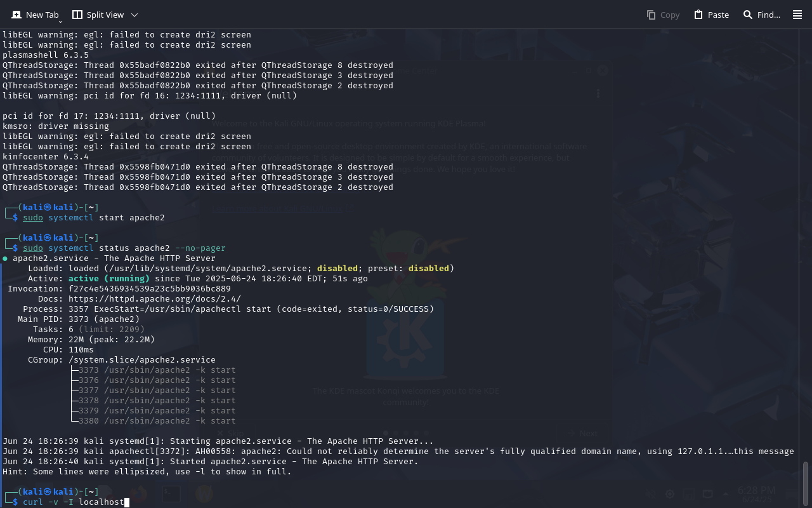Viewport: 812px width, 508px height.
Task: Click the 'https://httpd.apache.org/docs/2.4/' docs URL
Action: coord(155,299)
